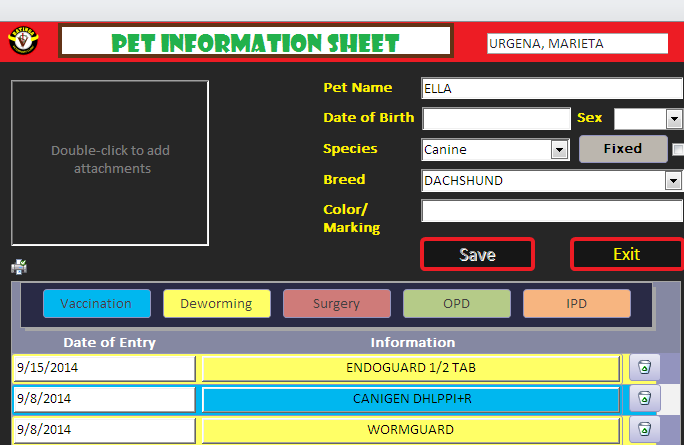684x445 pixels.
Task: Click the Date of Birth field
Action: click(x=495, y=119)
